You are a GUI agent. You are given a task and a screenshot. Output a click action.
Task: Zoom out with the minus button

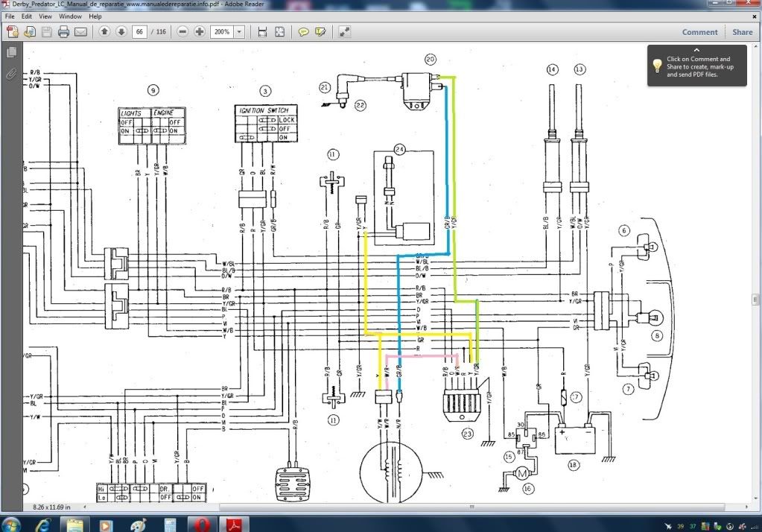pos(182,31)
